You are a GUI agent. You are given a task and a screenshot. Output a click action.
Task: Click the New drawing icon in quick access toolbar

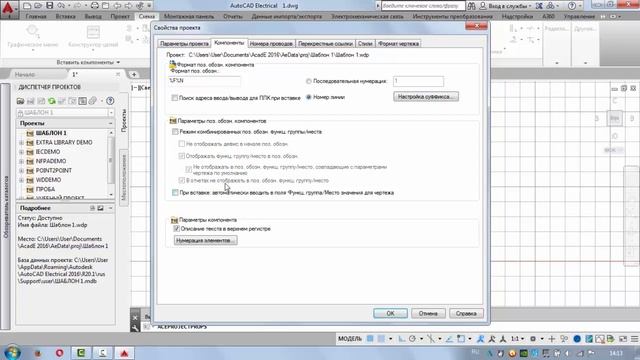pyautogui.click(x=27, y=6)
